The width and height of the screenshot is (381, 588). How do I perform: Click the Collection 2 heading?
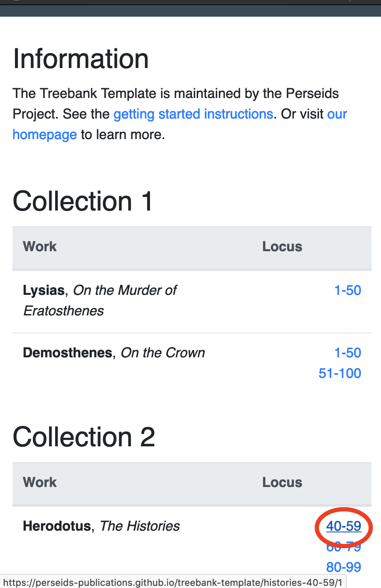pyautogui.click(x=84, y=437)
